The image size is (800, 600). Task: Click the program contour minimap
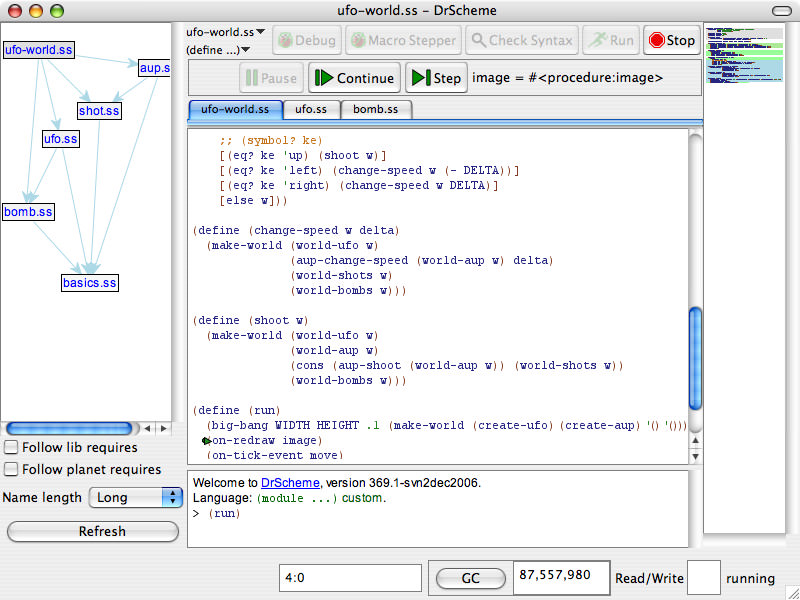[x=744, y=55]
